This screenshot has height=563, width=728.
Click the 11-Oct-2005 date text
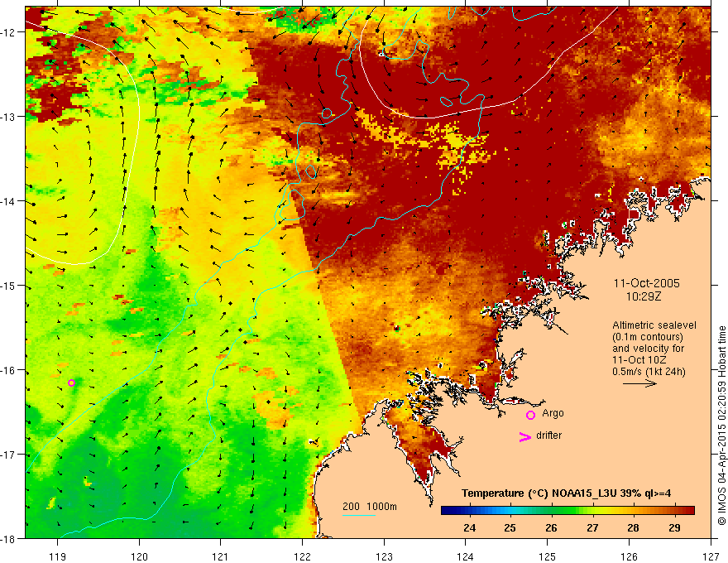(647, 283)
